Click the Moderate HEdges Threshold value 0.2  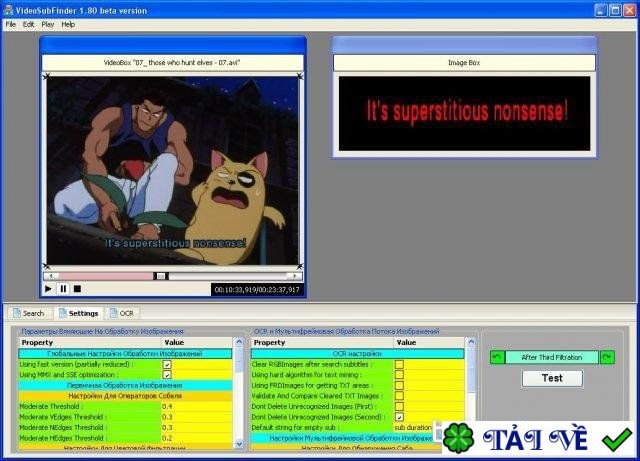(197, 438)
